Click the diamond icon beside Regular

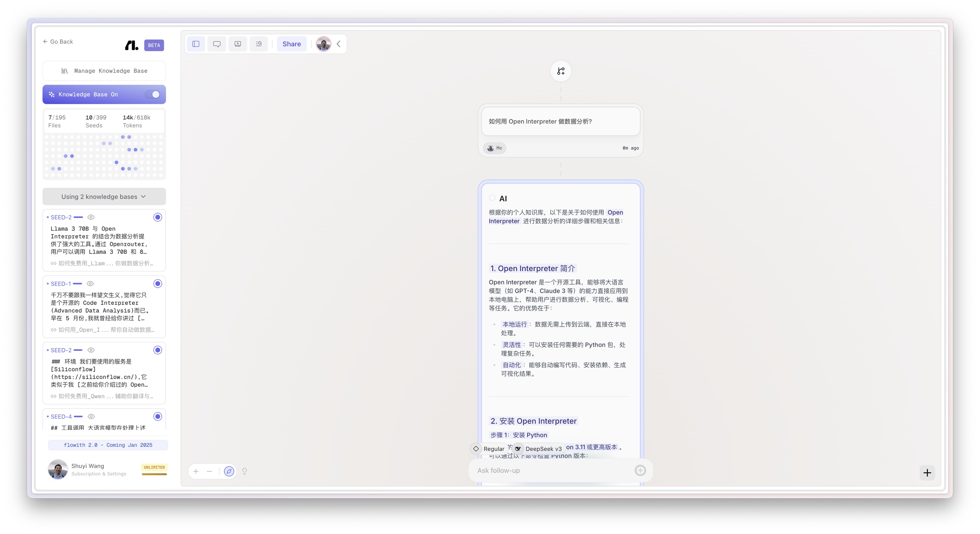476,449
